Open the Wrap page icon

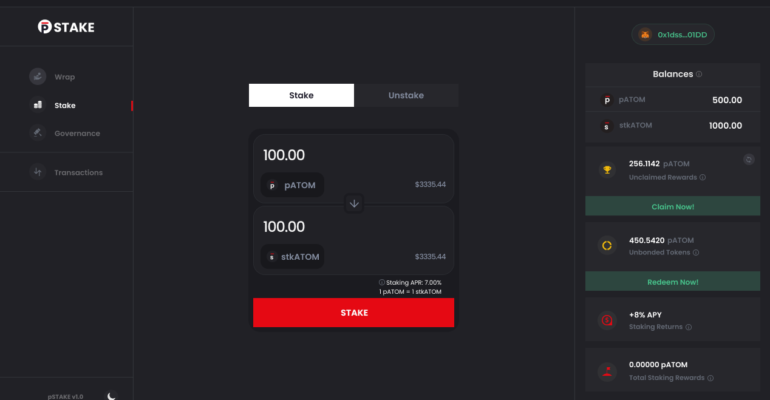point(37,76)
